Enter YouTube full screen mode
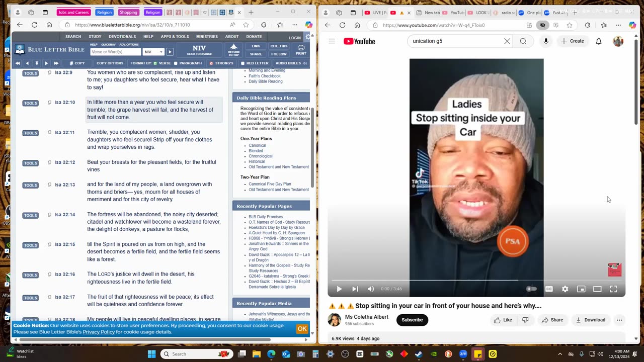The height and width of the screenshot is (362, 644). click(x=613, y=289)
